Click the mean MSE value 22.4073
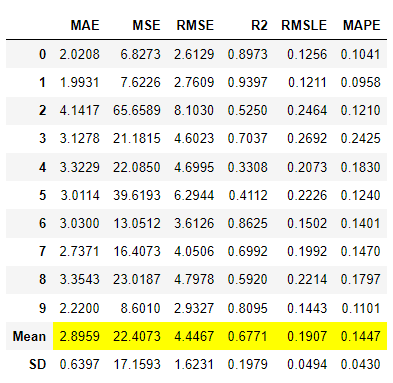 click(x=137, y=336)
